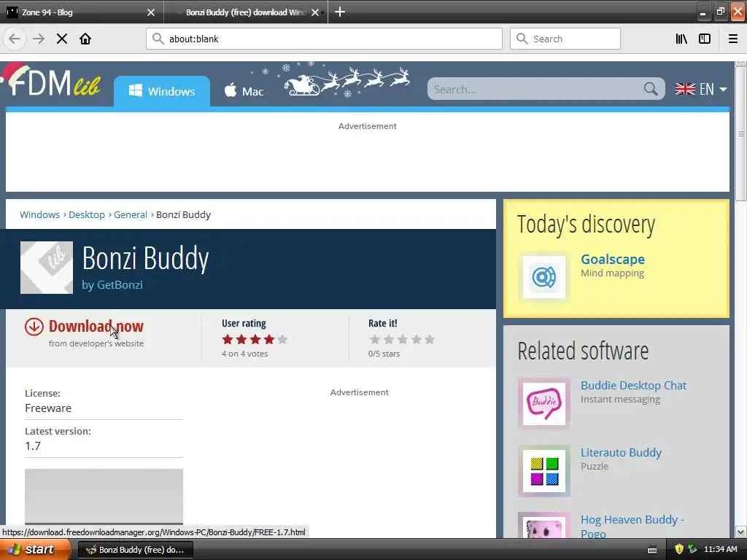
Task: Show the sidebars toolbar icon
Action: (x=705, y=39)
